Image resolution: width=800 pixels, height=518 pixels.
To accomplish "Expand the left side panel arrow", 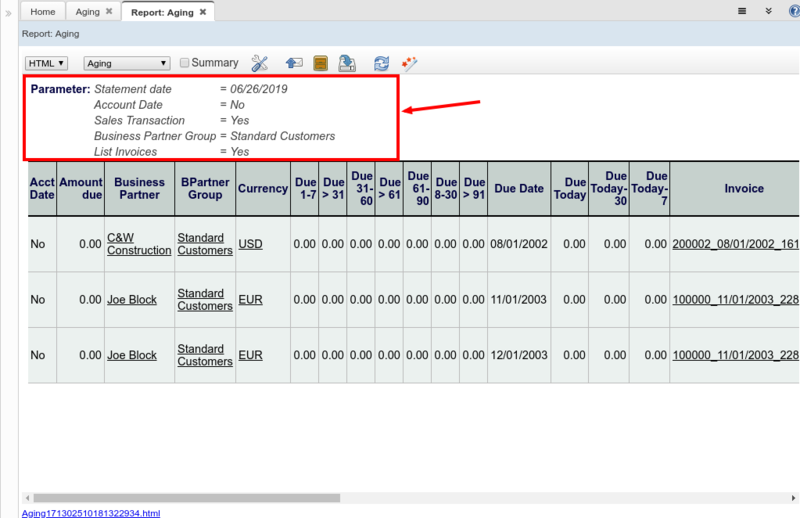I will [x=8, y=13].
